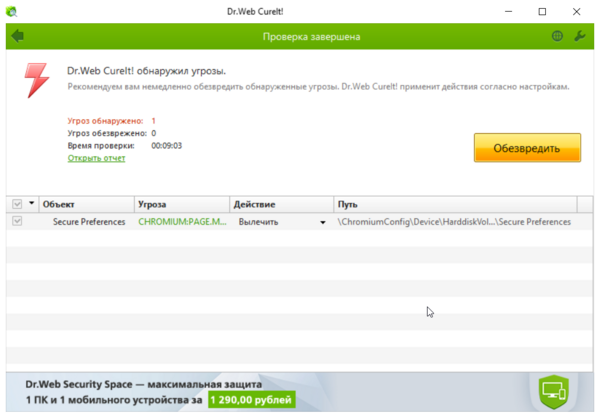Image resolution: width=600 pixels, height=417 pixels.
Task: Open settings via the wrench icon
Action: (x=580, y=36)
